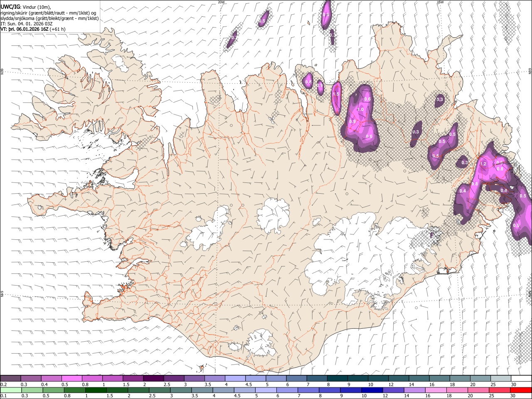Click the 1.0 snowfall value on the map
The height and width of the screenshot is (399, 532).
[360, 109]
